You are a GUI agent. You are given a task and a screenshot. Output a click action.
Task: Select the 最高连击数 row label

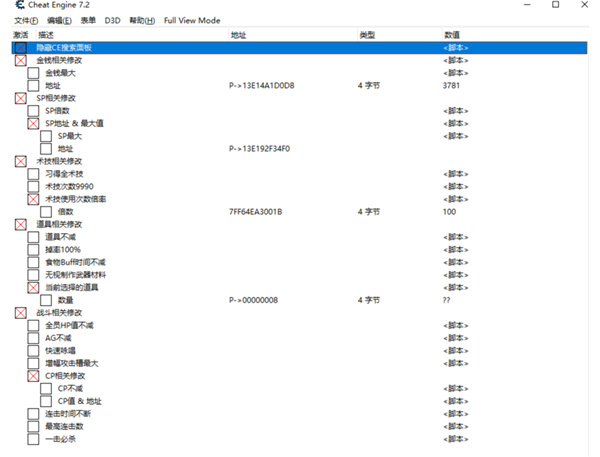(x=64, y=426)
